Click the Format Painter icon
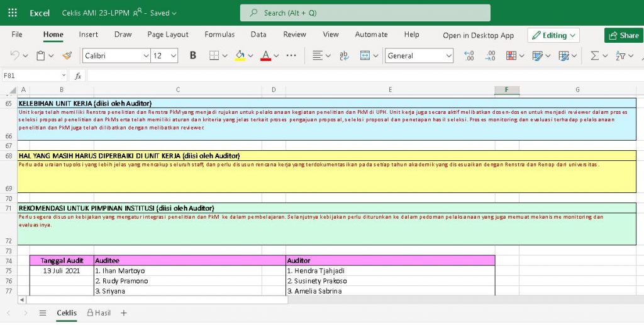 pyautogui.click(x=67, y=56)
